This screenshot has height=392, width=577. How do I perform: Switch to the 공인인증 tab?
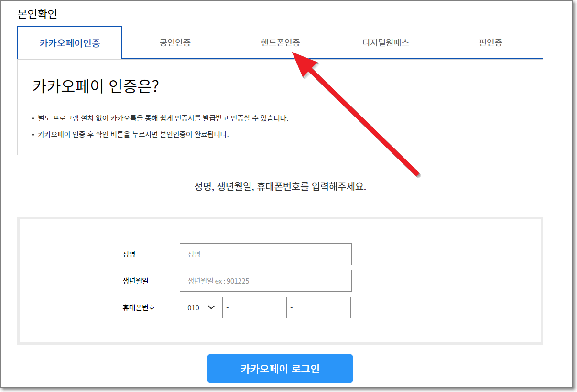(175, 42)
